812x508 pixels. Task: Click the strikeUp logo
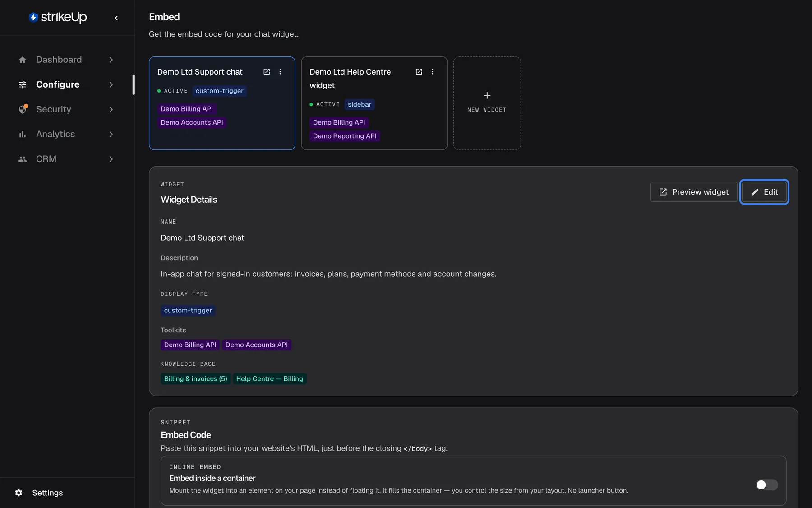tap(58, 17)
